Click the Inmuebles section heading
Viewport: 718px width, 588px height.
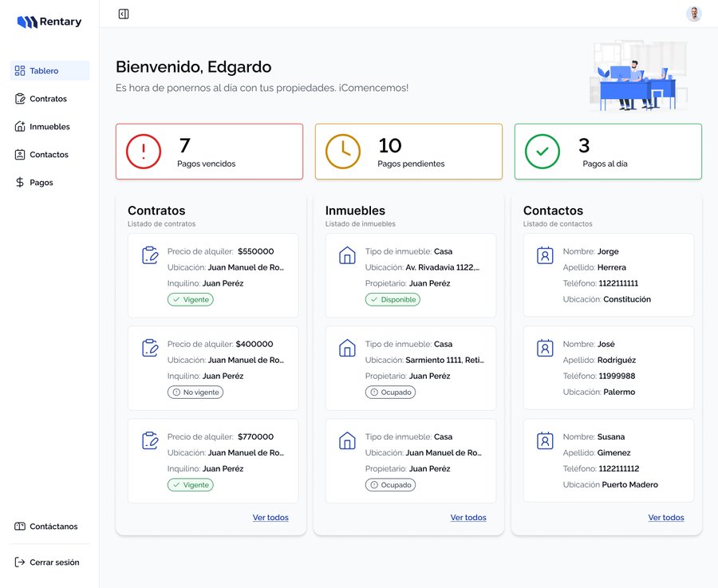coord(355,211)
